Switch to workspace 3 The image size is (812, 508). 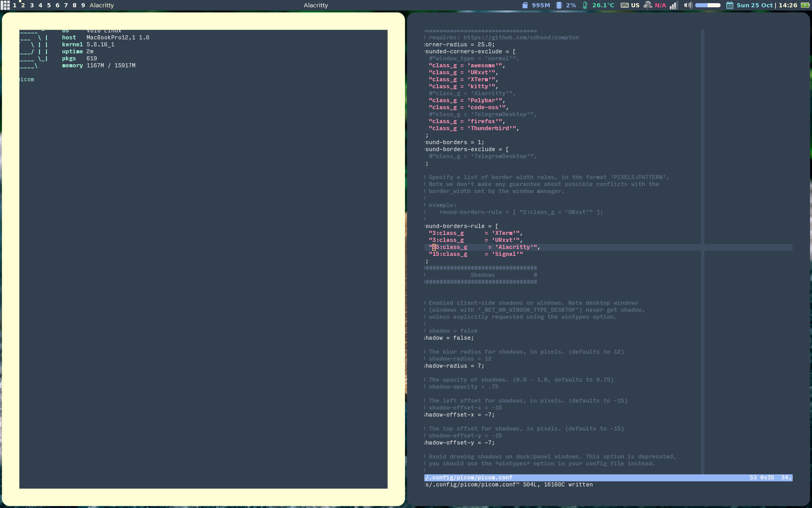tap(32, 5)
